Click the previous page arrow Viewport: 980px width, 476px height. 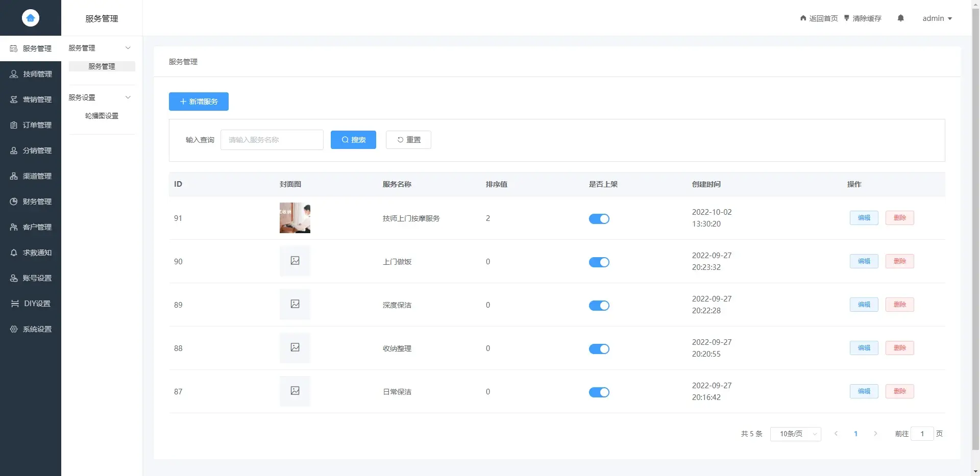coord(836,434)
